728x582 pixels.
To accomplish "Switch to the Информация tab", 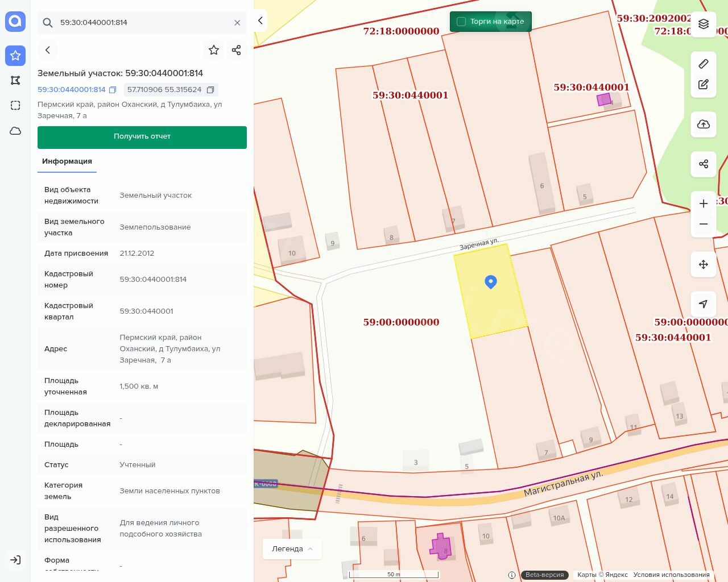I will coord(67,161).
